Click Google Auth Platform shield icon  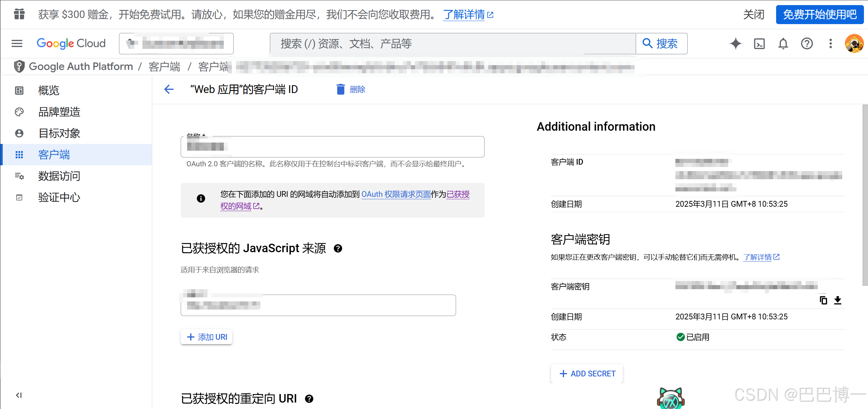pyautogui.click(x=19, y=66)
